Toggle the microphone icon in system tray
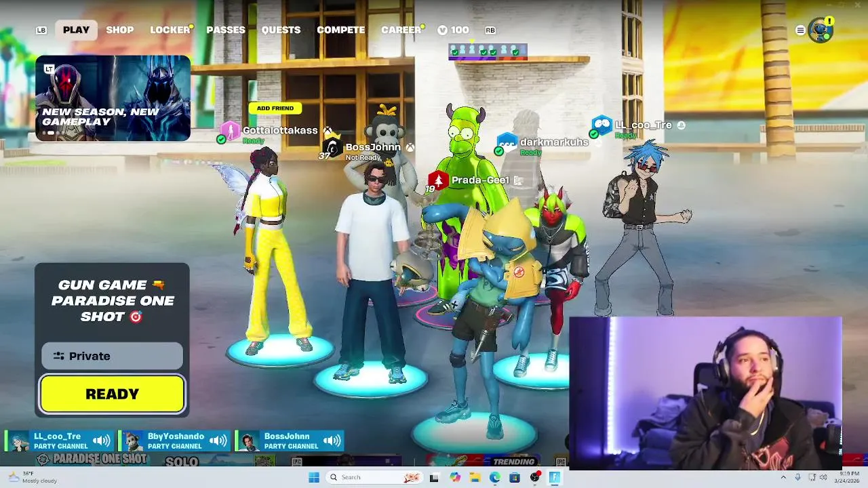Viewport: 868px width, 488px height. (x=797, y=477)
